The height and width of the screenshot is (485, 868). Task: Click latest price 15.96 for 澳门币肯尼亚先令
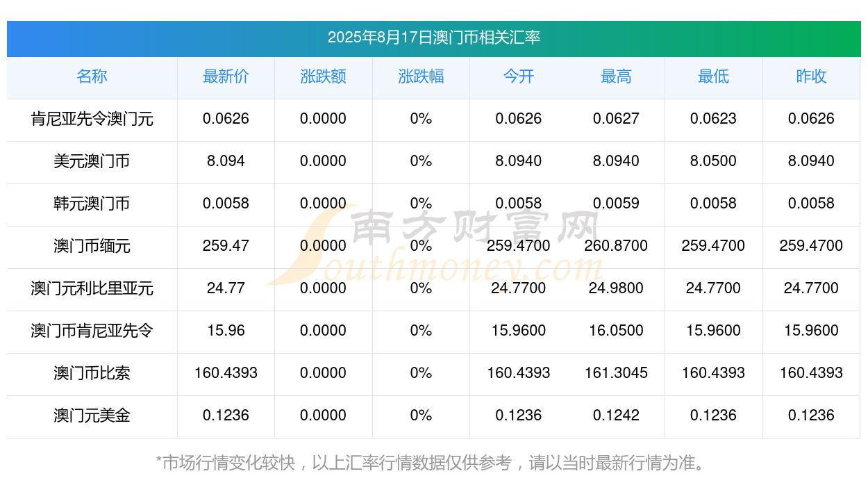pyautogui.click(x=226, y=331)
